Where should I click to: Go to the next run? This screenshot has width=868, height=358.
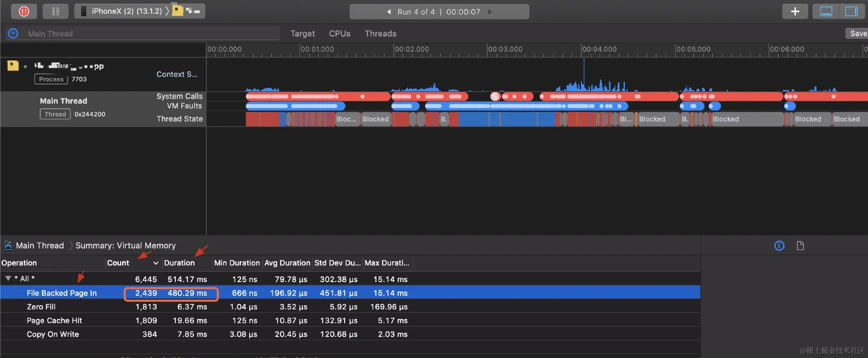(490, 12)
